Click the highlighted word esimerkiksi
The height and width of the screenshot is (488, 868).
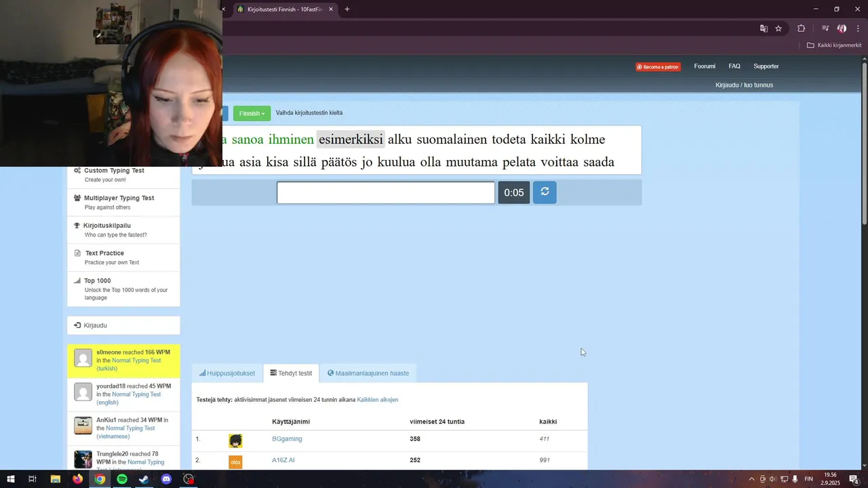click(x=351, y=140)
